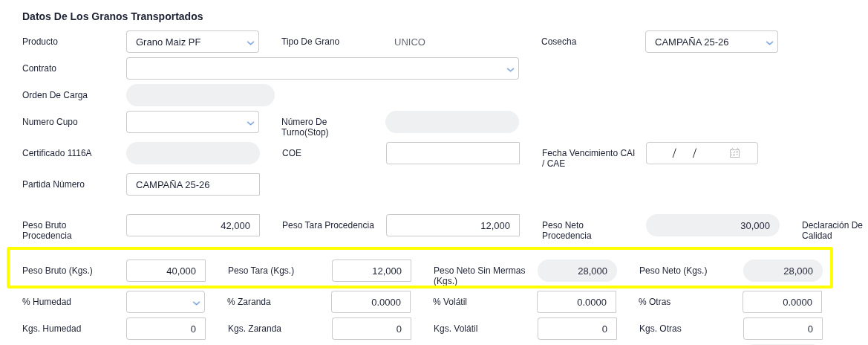
Task: Open the Numero Cupo dropdown
Action: [x=192, y=122]
